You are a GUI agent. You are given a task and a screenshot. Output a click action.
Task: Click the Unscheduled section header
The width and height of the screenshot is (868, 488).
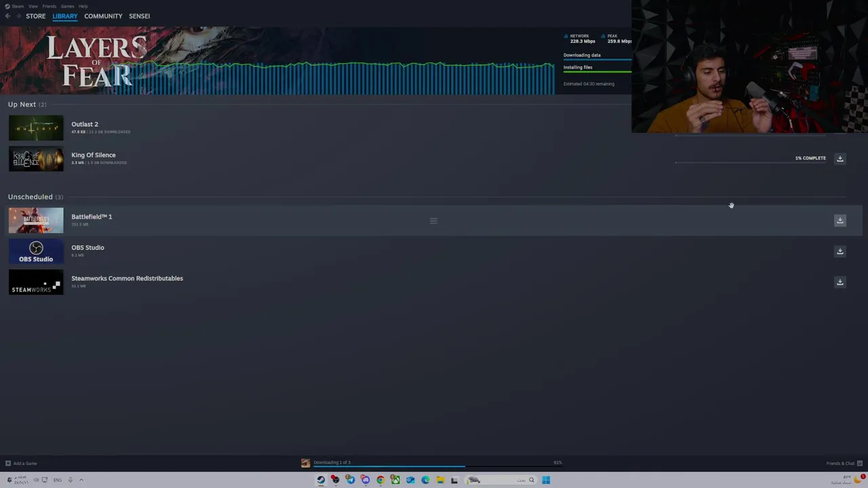click(x=35, y=197)
